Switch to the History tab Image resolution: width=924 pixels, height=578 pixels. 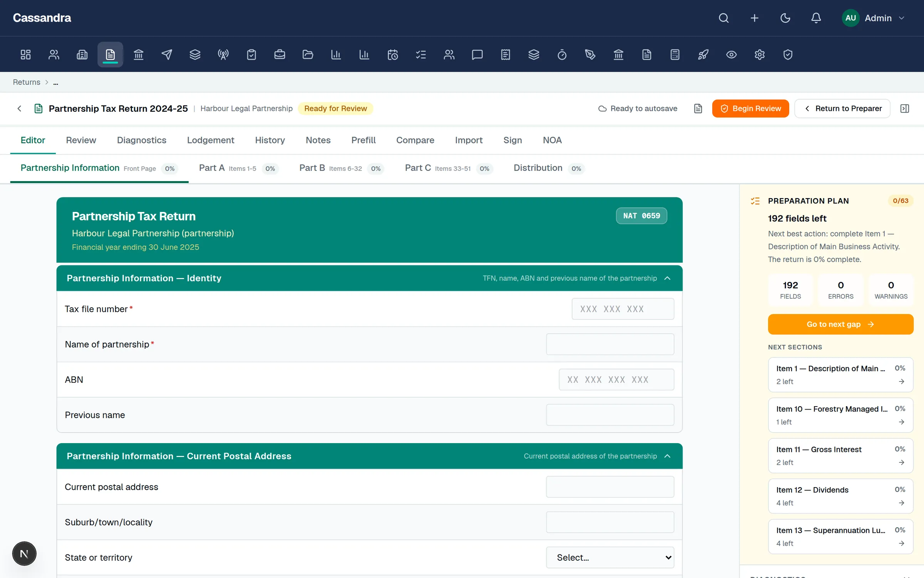(270, 140)
